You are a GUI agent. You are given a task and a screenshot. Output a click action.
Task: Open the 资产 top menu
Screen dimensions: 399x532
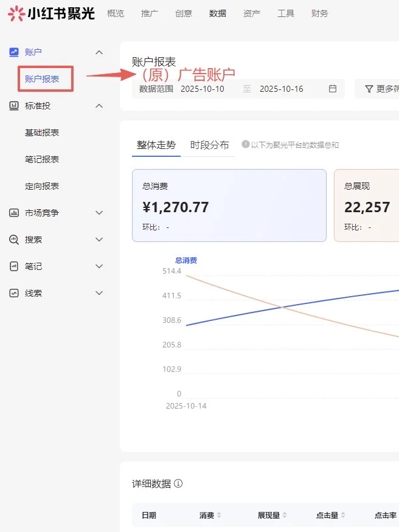252,13
